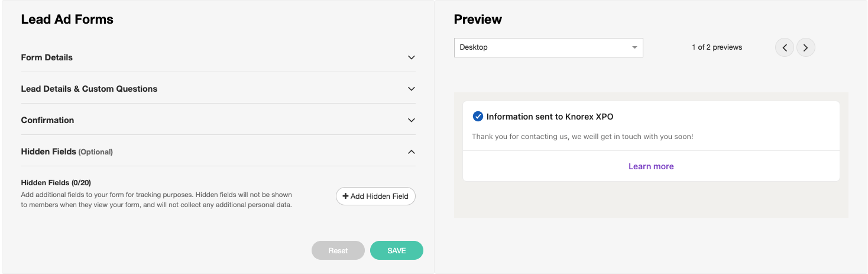Click the Form Details section title

(x=47, y=57)
